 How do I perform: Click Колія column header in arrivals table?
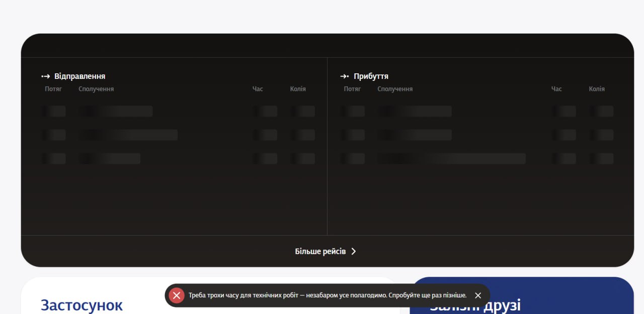(597, 89)
